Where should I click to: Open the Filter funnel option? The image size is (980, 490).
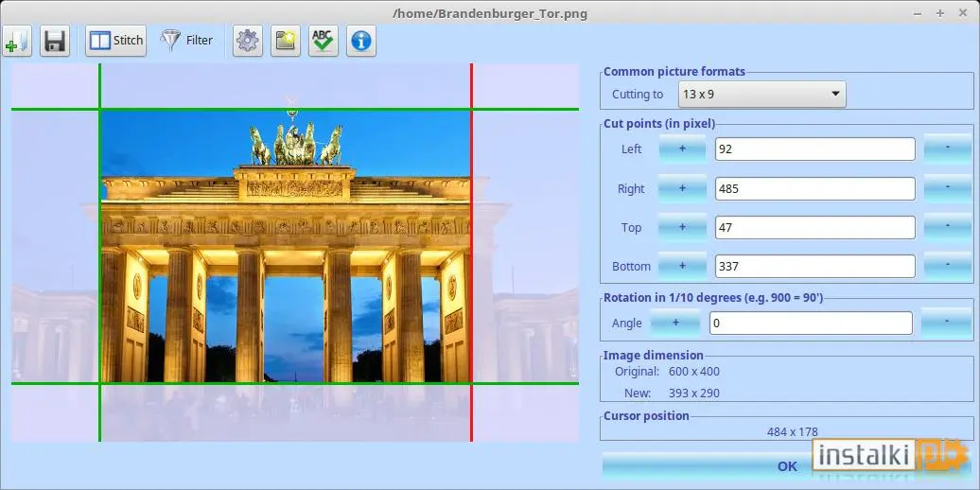click(x=186, y=41)
